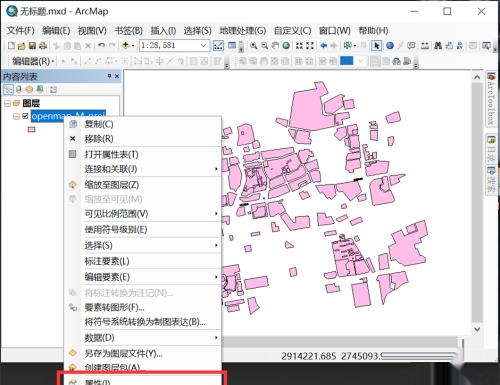Choose 复制(C) from context menu

[143, 124]
